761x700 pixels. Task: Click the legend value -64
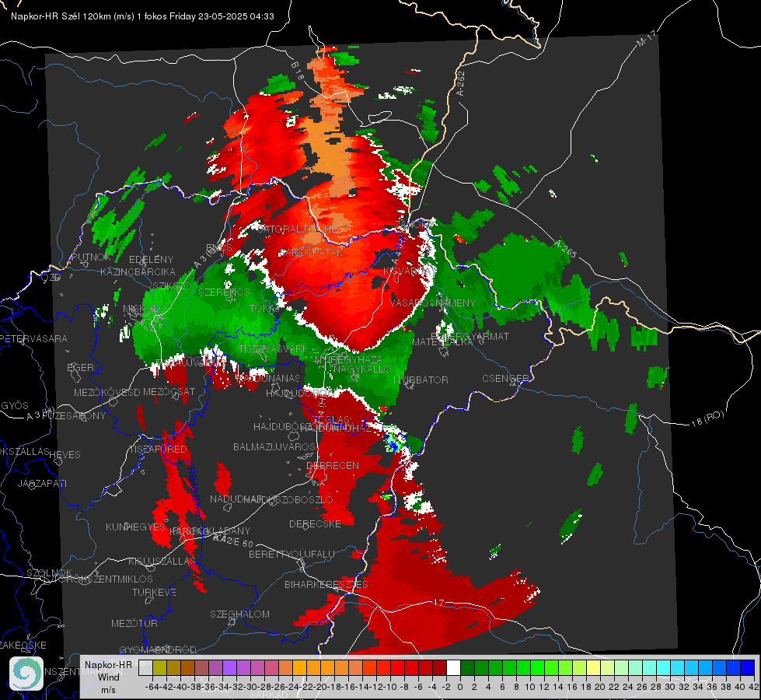(152, 687)
